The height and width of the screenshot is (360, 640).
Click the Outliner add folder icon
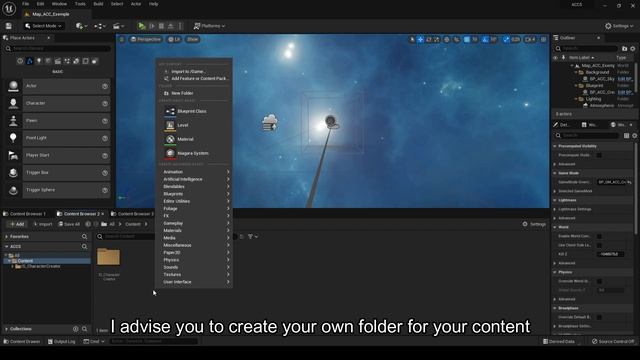tap(624, 49)
